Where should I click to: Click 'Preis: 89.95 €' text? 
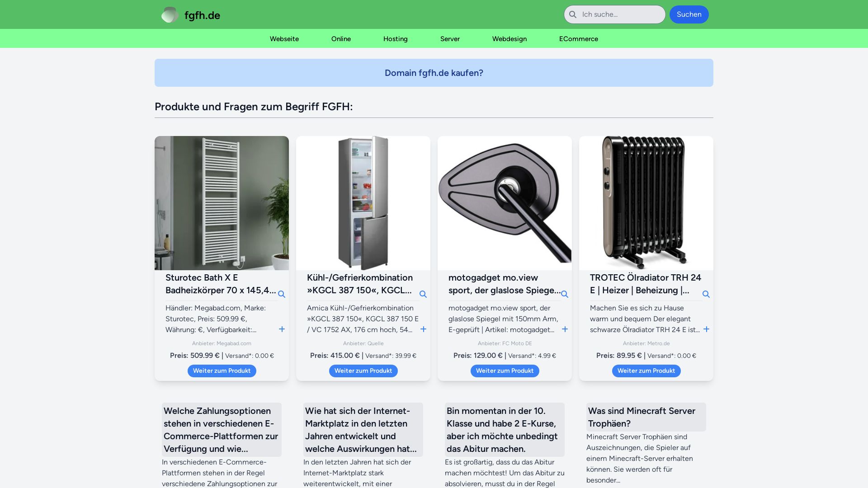pos(619,356)
